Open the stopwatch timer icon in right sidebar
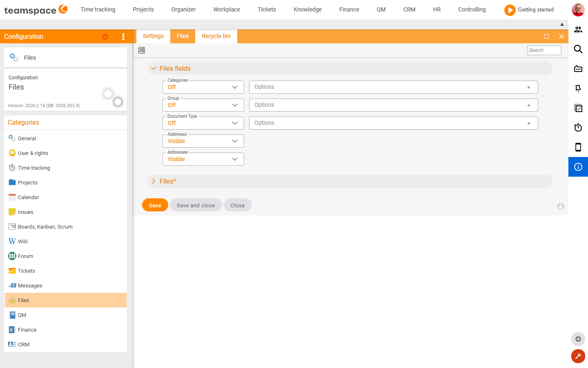 pos(578,128)
